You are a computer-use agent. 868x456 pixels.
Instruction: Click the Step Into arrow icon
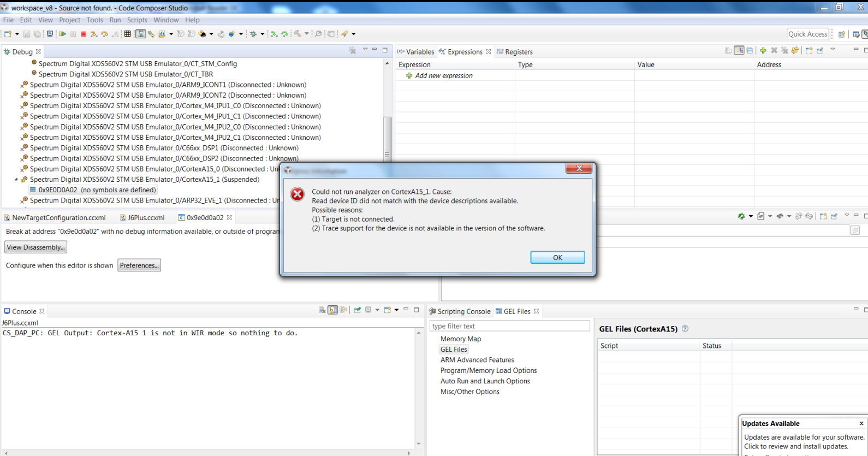click(94, 34)
